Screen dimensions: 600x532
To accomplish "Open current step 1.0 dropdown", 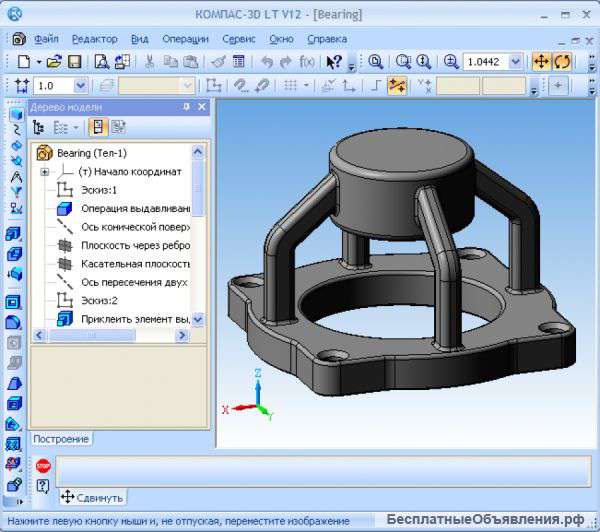I will pos(81,85).
